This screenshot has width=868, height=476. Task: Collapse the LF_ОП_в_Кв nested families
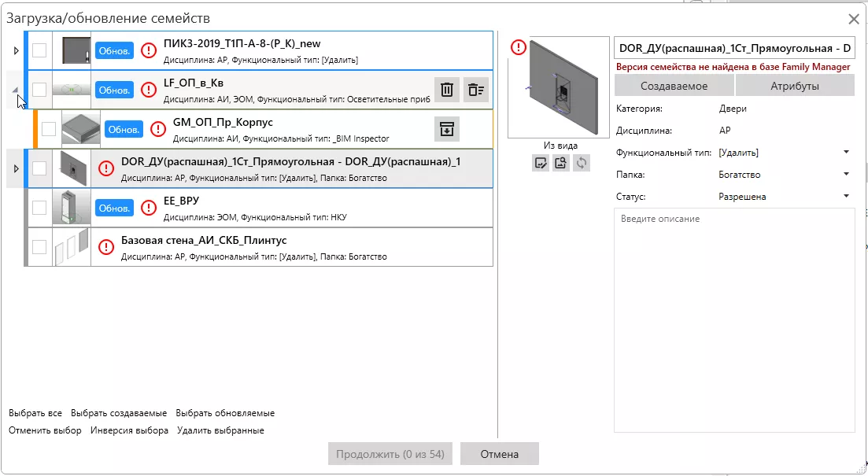click(17, 90)
